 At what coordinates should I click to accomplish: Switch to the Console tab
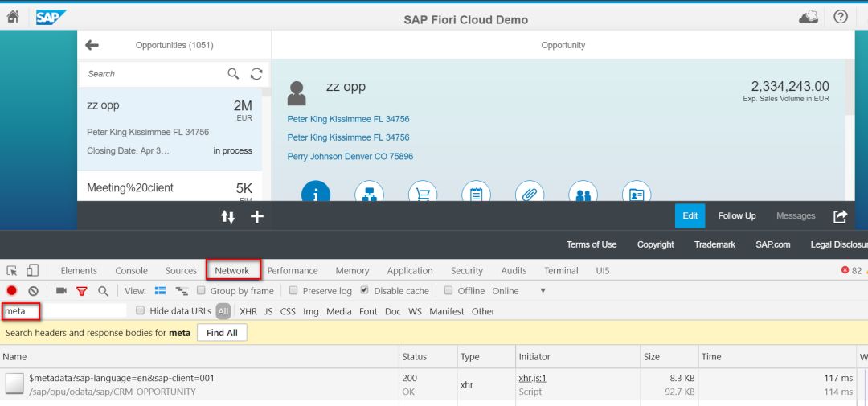tap(131, 271)
